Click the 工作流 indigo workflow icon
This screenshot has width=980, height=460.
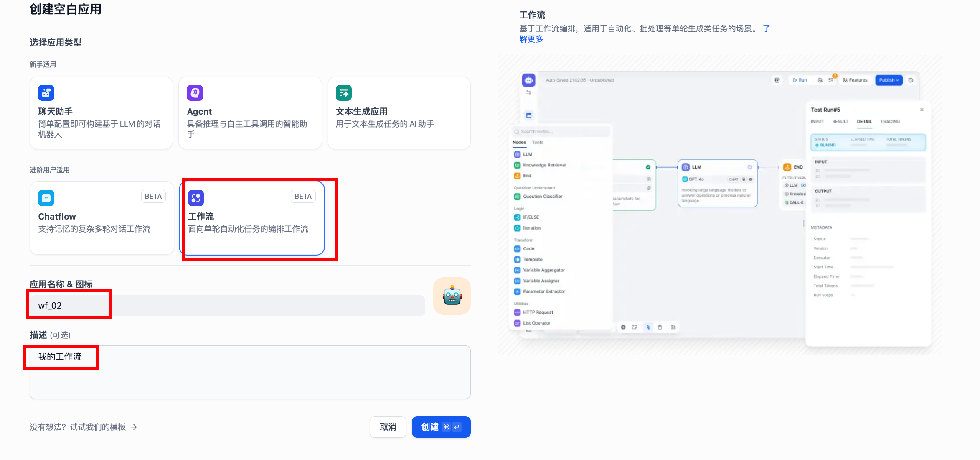(x=196, y=198)
